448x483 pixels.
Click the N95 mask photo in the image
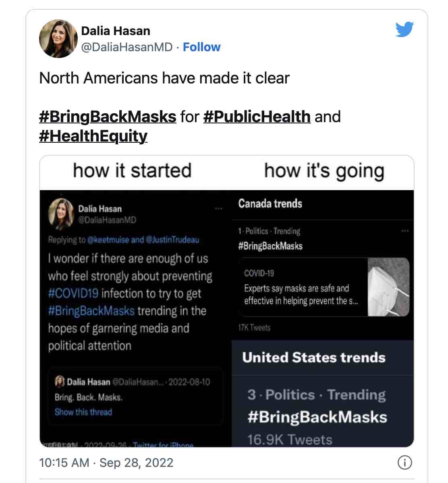click(x=388, y=287)
